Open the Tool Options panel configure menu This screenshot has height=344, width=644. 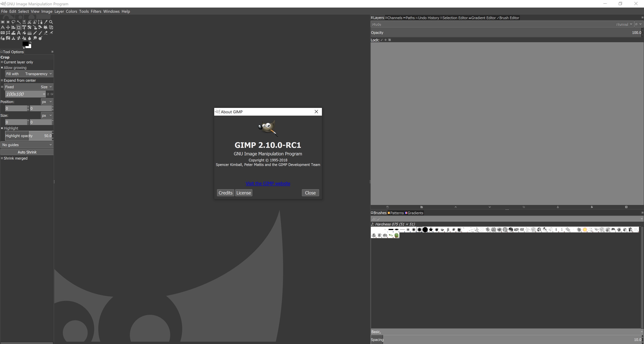pos(52,52)
